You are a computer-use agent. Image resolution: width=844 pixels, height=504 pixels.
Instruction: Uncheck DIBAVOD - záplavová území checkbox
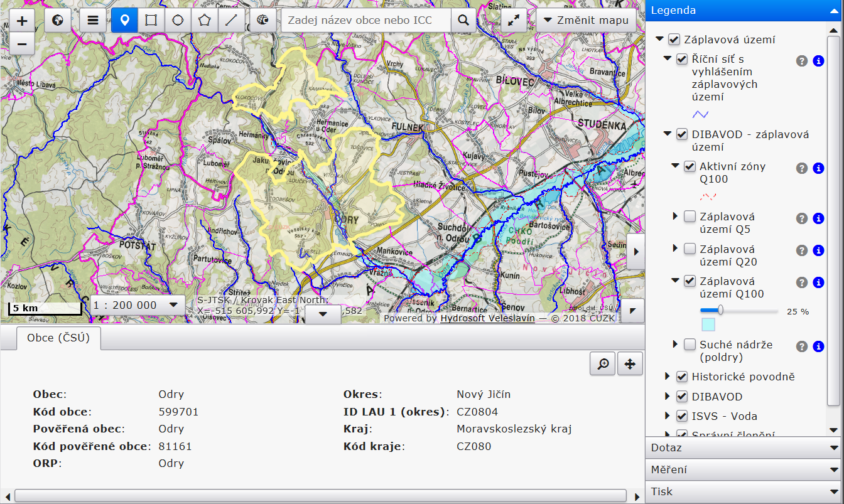(682, 134)
